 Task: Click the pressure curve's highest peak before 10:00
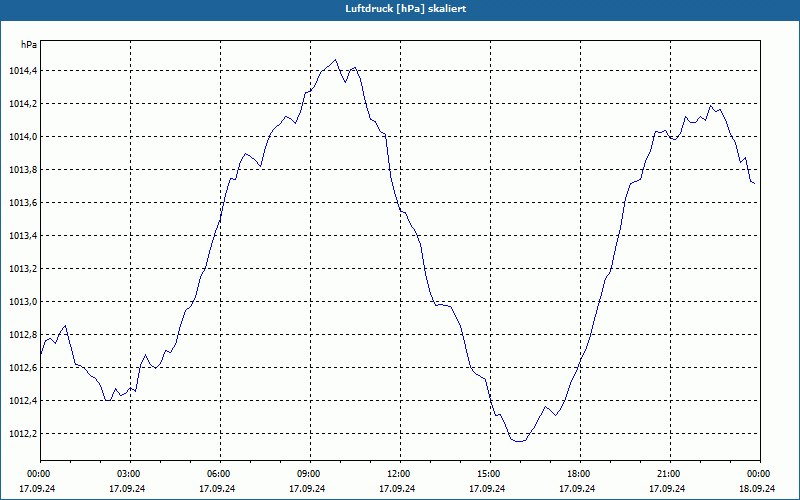(335, 60)
